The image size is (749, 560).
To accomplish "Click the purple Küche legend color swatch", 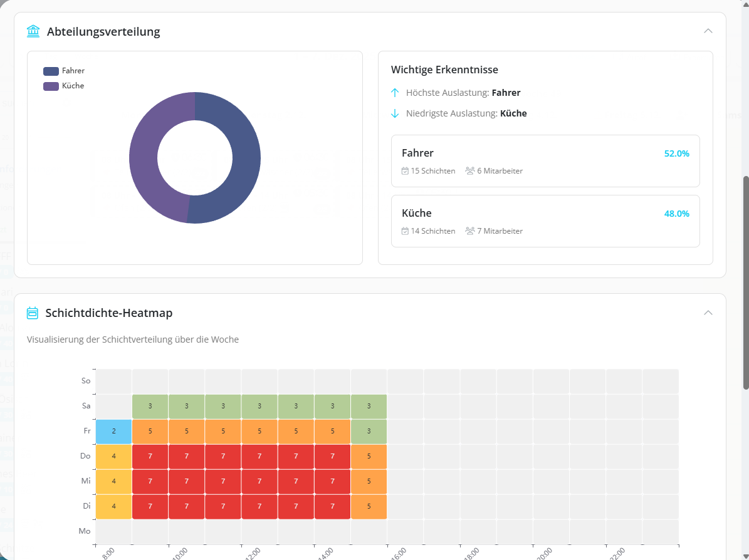I will pyautogui.click(x=51, y=86).
